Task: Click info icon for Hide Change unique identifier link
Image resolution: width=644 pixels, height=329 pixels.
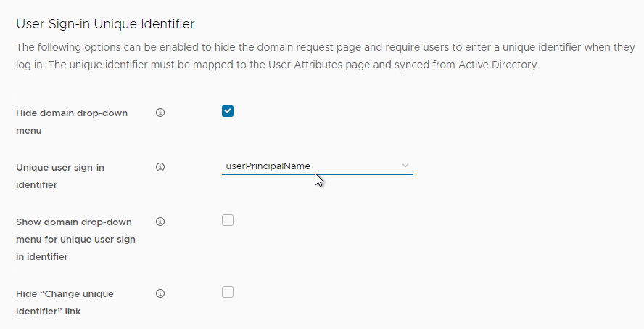Action: click(x=160, y=293)
